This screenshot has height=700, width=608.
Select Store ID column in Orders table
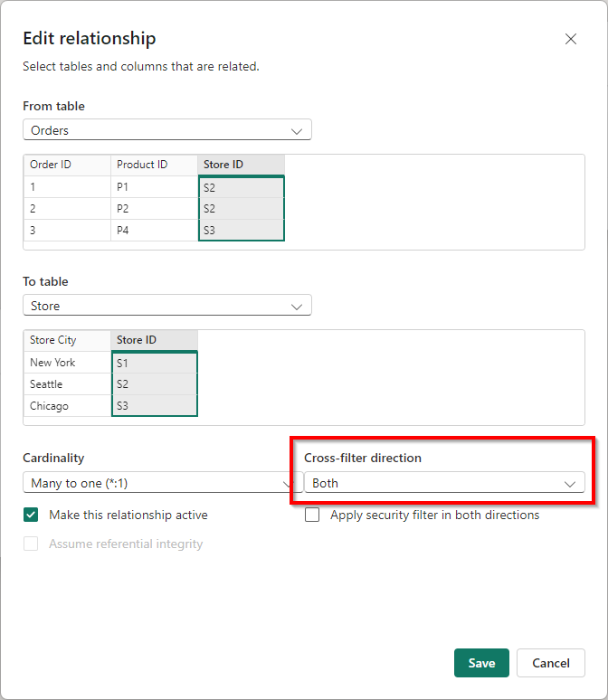(241, 165)
